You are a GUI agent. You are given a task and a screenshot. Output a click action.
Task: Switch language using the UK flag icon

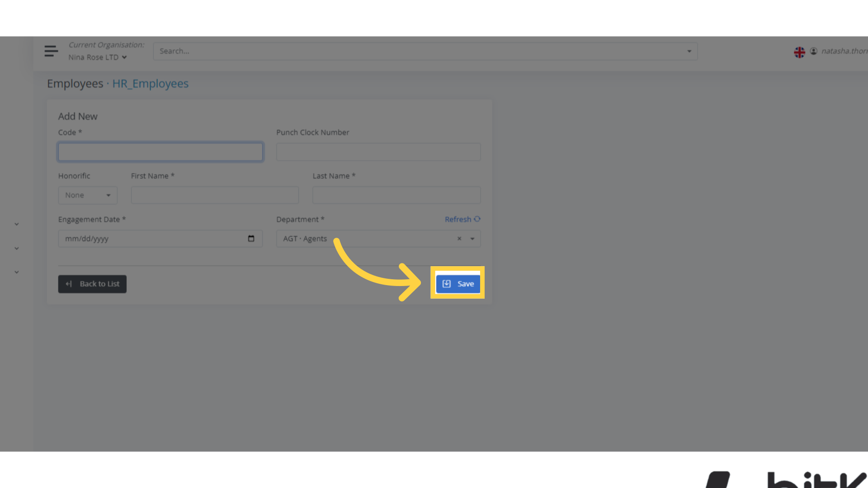point(799,52)
